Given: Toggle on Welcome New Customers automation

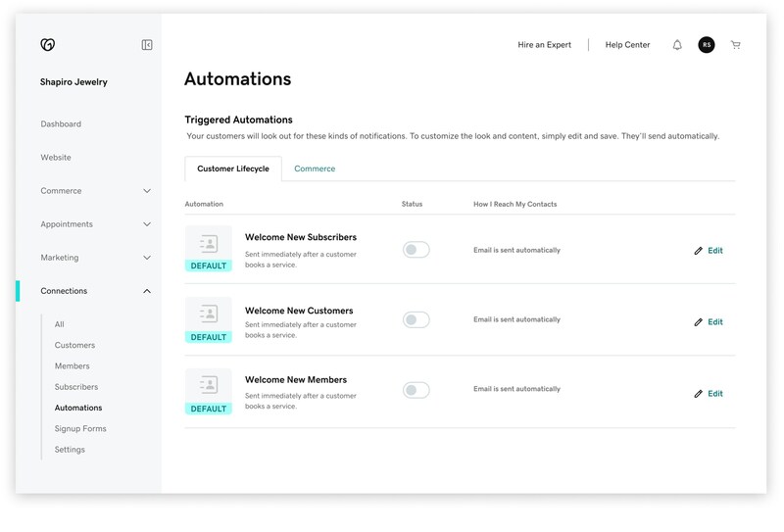Looking at the screenshot, I should pos(416,320).
